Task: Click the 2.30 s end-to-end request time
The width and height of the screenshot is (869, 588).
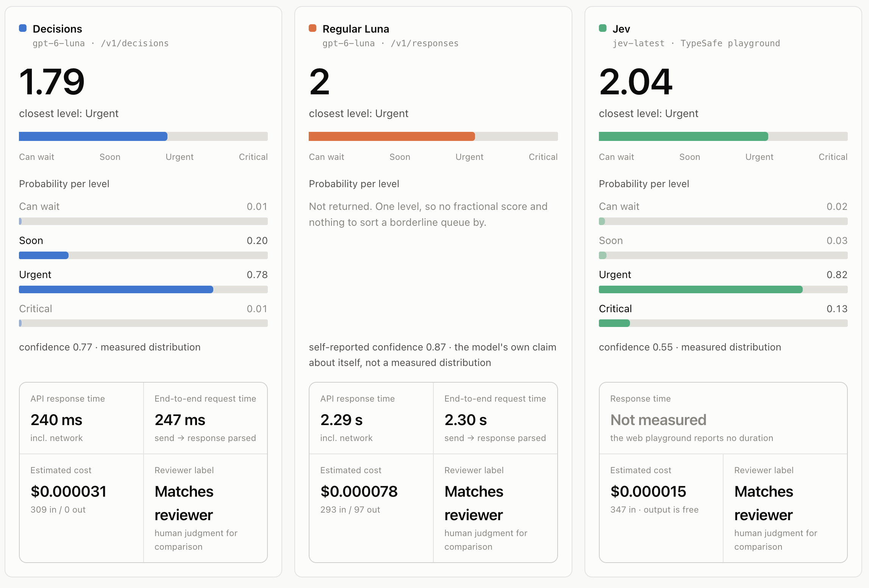Action: click(x=466, y=420)
